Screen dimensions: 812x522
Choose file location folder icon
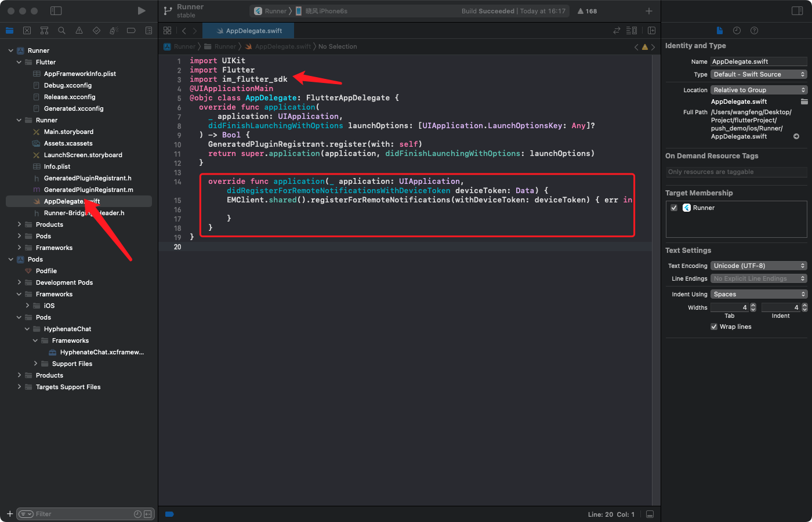pos(804,101)
